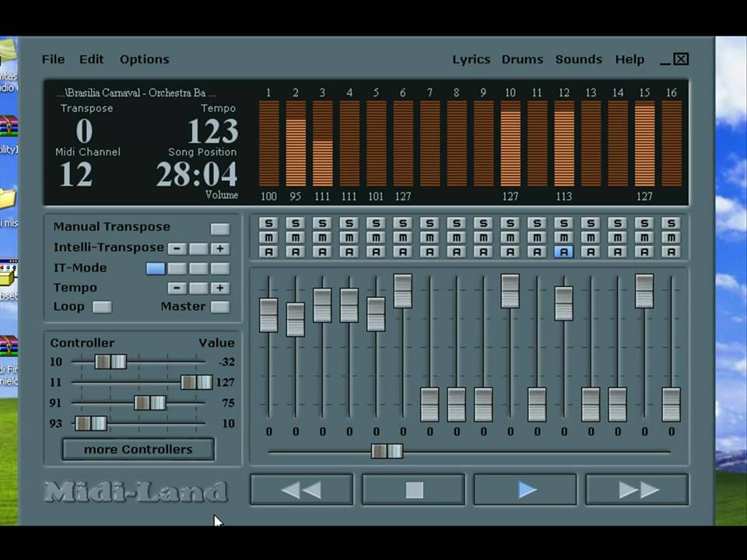747x560 pixels.
Task: Click the fast-forward playback button
Action: point(637,489)
